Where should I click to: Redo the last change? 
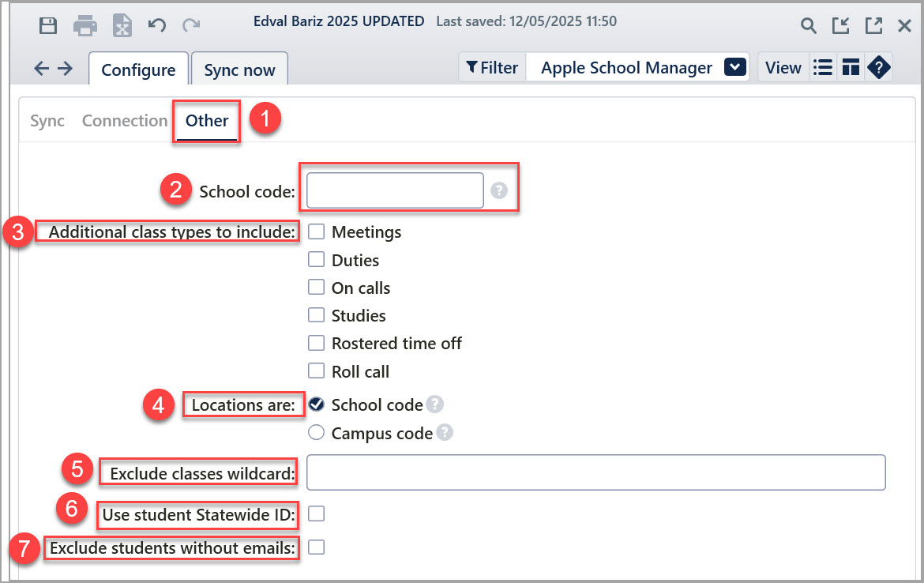tap(191, 25)
